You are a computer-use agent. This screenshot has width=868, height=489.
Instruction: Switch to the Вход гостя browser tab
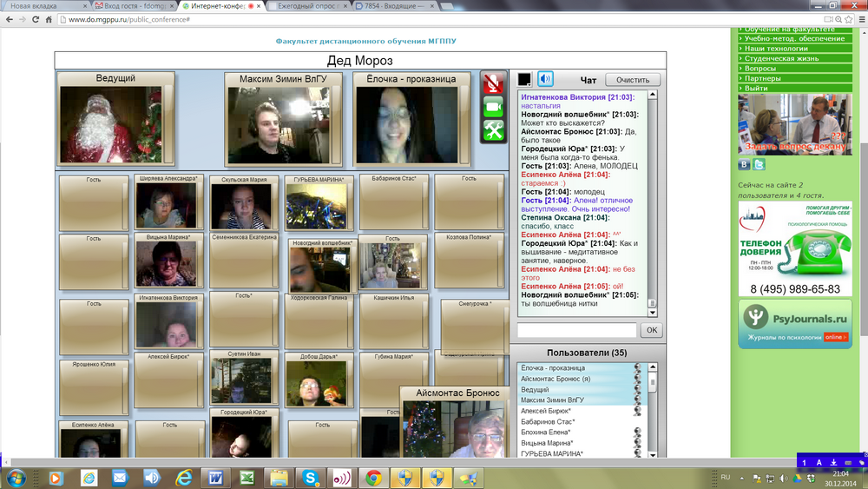pos(135,6)
